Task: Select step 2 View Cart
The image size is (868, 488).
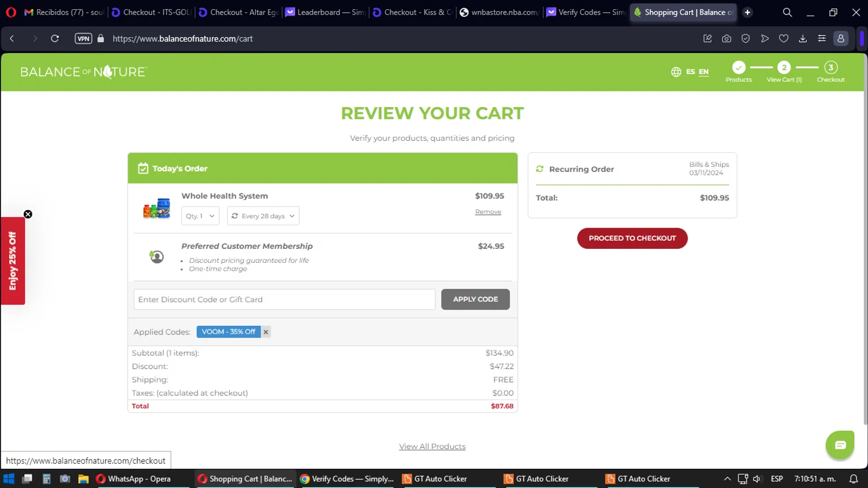Action: (784, 67)
